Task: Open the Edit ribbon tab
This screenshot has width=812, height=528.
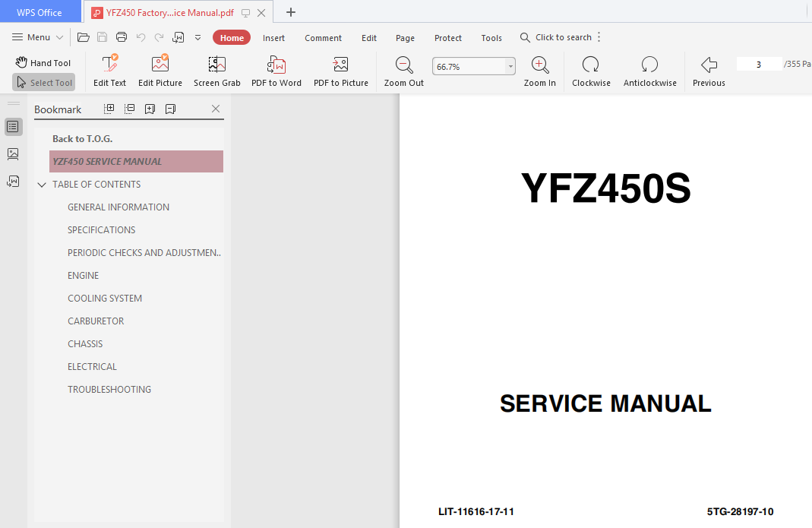Action: point(368,38)
